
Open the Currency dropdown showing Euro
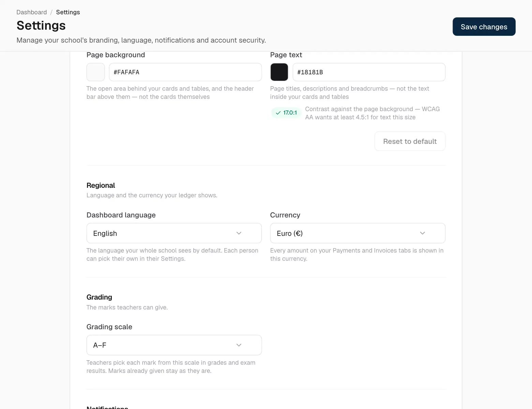pyautogui.click(x=358, y=233)
